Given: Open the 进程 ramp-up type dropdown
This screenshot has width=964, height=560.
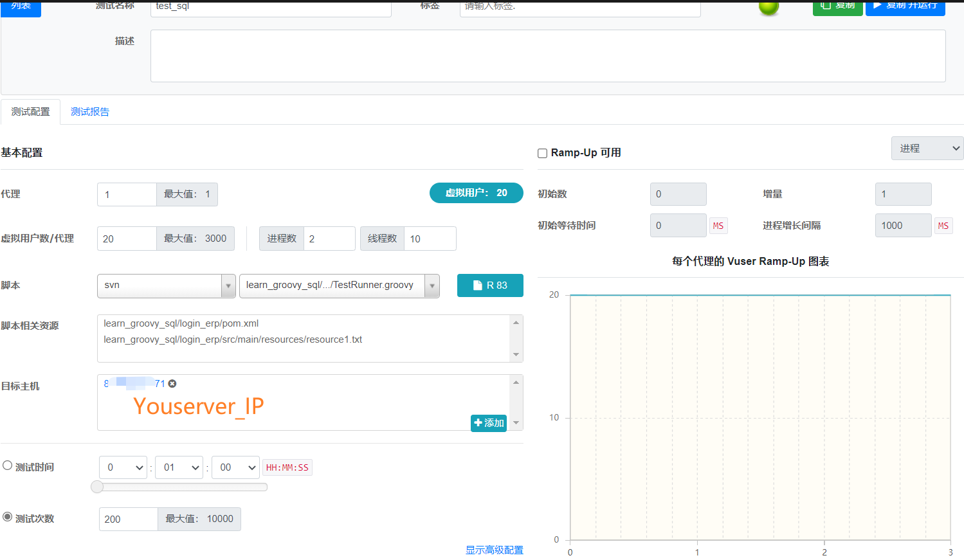Looking at the screenshot, I should [x=927, y=149].
